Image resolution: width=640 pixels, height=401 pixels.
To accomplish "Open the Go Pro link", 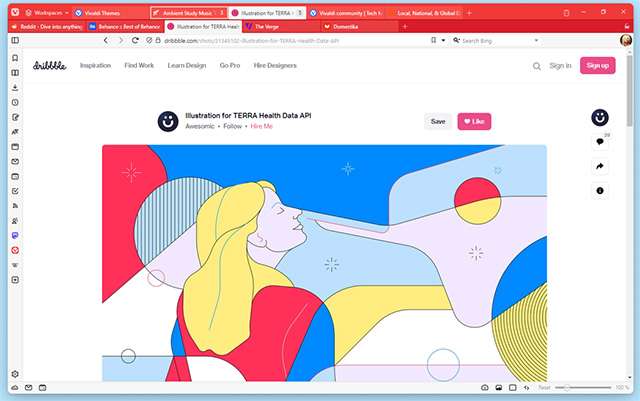I will pyautogui.click(x=230, y=65).
